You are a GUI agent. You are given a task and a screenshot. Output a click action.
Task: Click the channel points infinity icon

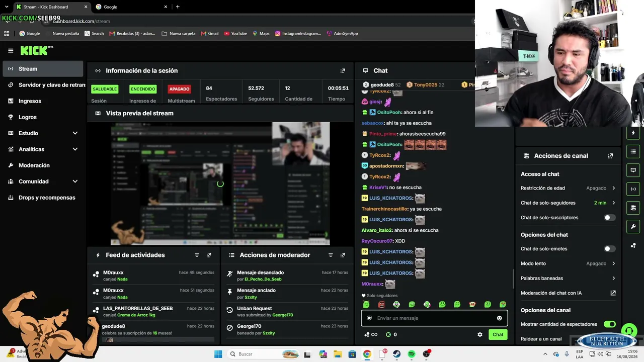[371, 335]
